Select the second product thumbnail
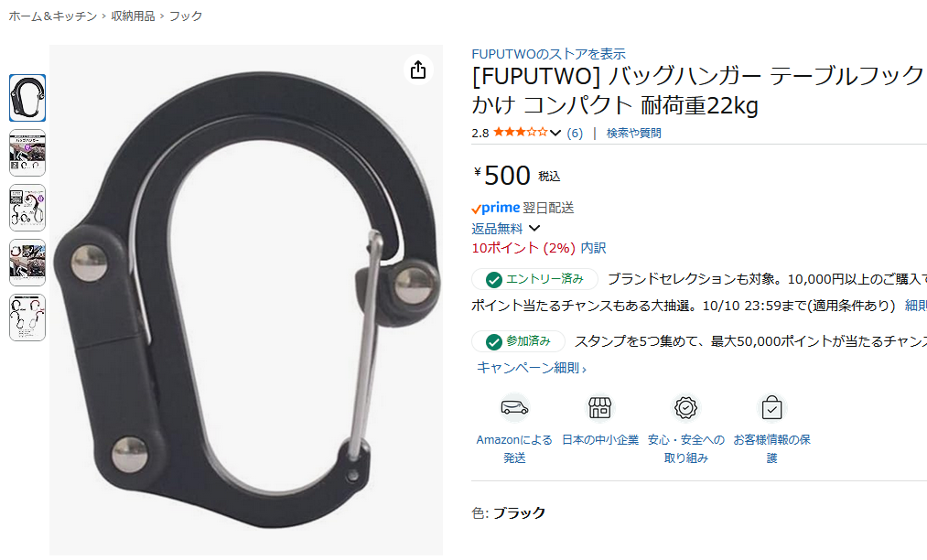Image resolution: width=927 pixels, height=560 pixels. (x=27, y=153)
